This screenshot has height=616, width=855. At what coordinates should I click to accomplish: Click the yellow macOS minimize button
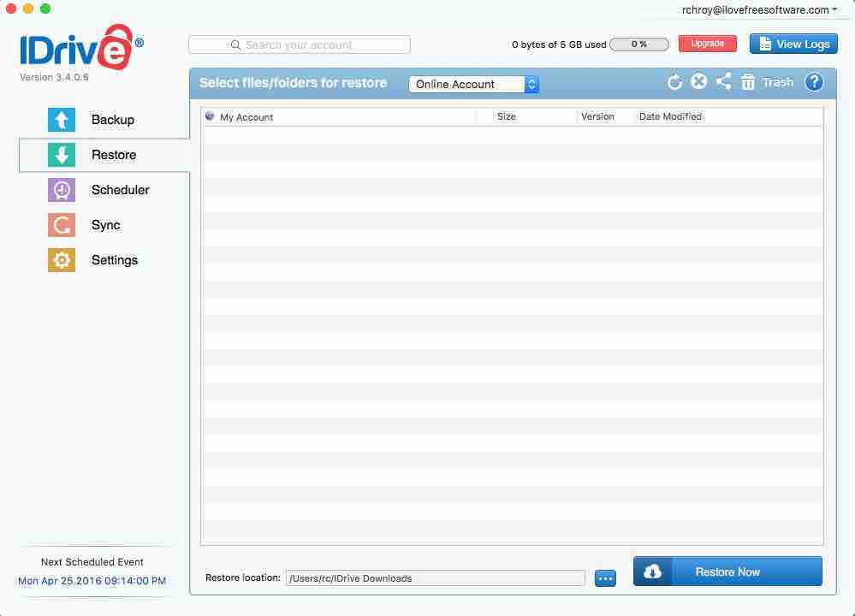pyautogui.click(x=28, y=9)
